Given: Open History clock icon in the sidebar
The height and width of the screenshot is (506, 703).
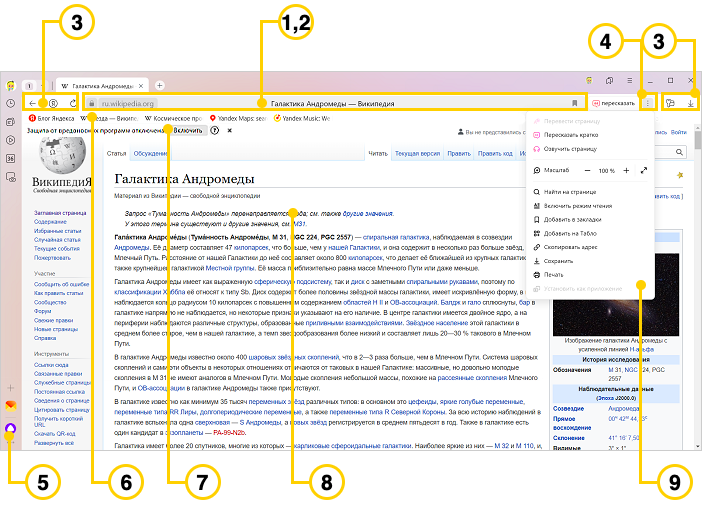Looking at the screenshot, I should click(x=11, y=104).
